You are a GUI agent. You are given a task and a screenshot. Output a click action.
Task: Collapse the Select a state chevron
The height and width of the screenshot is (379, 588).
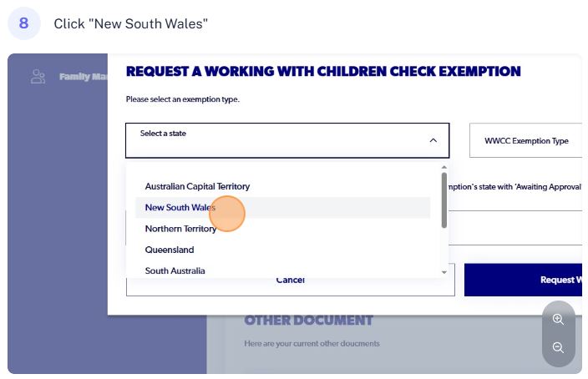tap(433, 140)
